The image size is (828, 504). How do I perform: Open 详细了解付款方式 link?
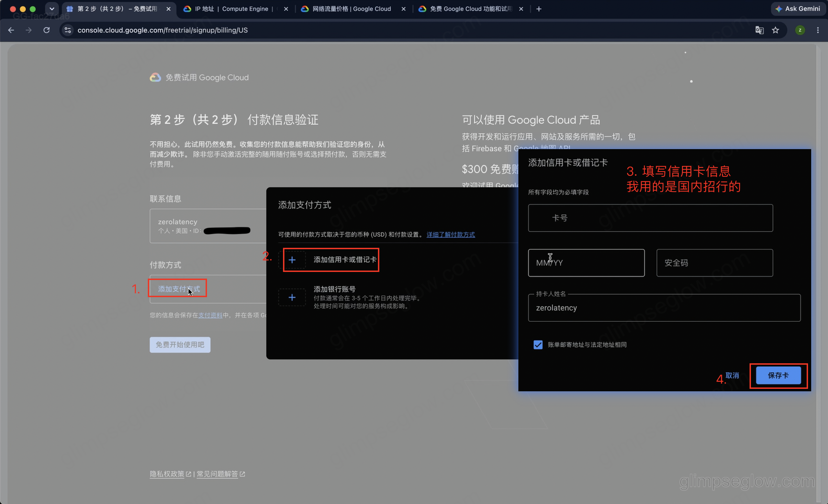point(451,234)
